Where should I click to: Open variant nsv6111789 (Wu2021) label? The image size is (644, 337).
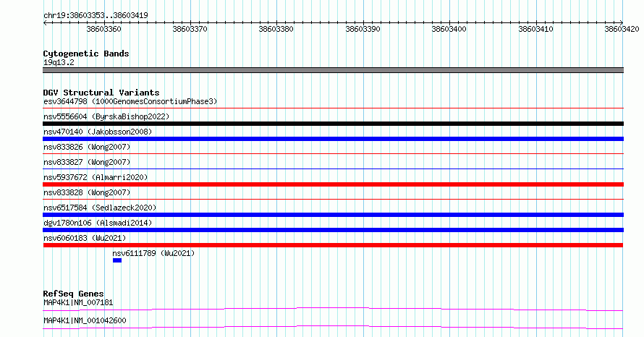pos(153,253)
